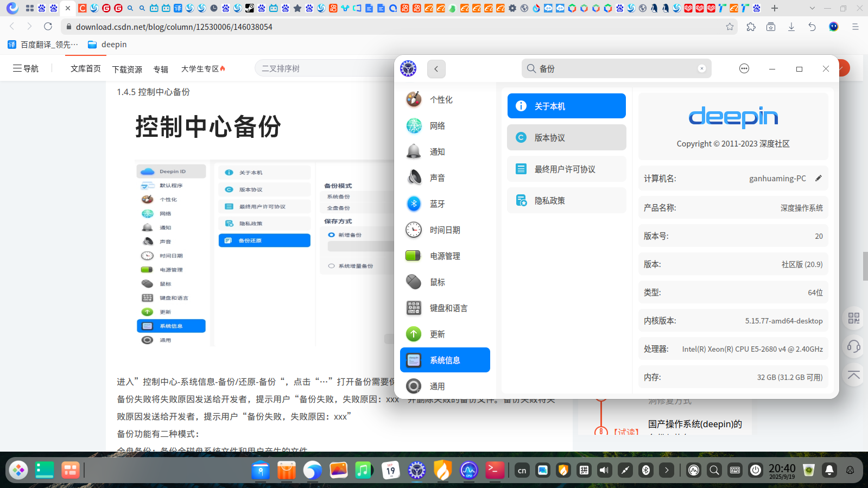The width and height of the screenshot is (868, 488).
Task: Select 电源管理 in the sidebar
Action: click(445, 256)
